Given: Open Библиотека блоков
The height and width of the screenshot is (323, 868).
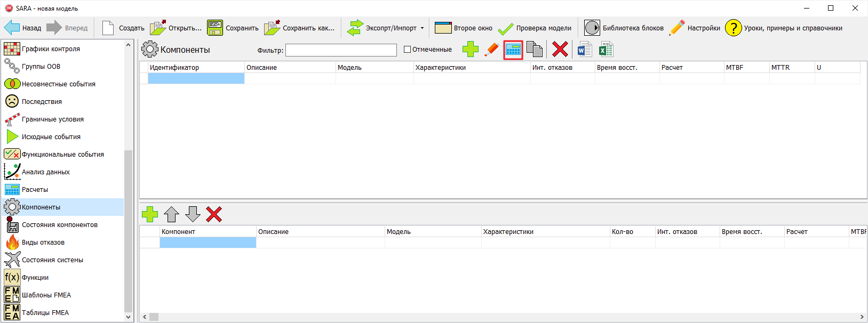Looking at the screenshot, I should (x=624, y=28).
